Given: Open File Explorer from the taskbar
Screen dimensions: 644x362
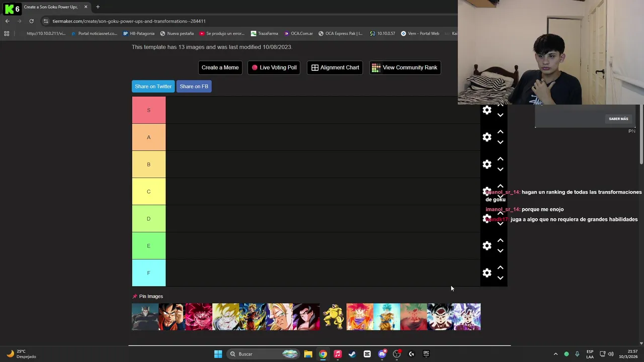Looking at the screenshot, I should tap(308, 354).
